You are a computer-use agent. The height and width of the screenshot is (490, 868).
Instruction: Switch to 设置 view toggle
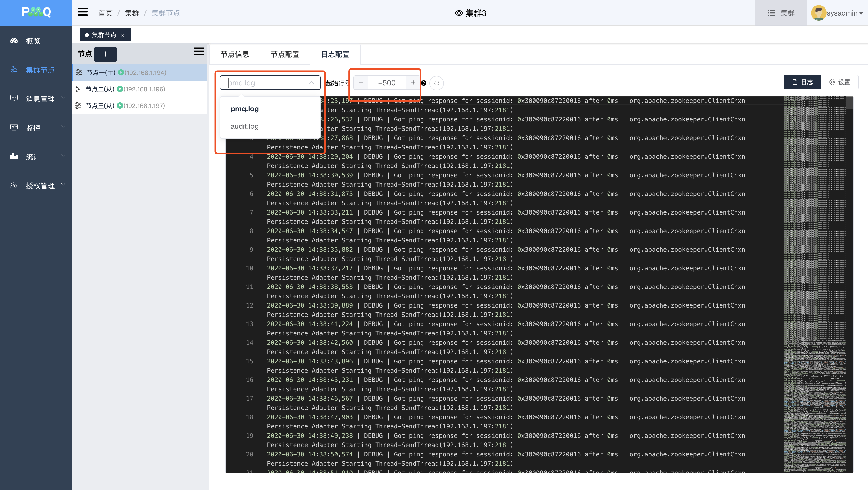840,82
